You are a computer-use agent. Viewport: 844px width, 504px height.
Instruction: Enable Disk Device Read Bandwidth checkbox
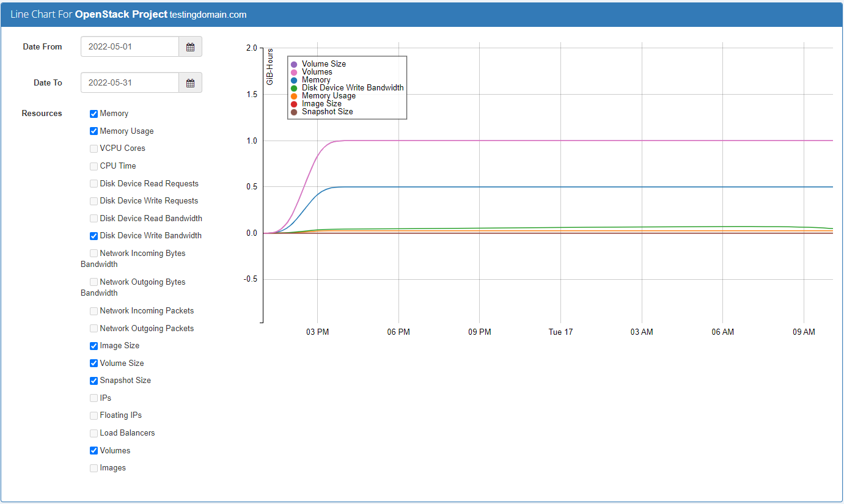tap(94, 219)
